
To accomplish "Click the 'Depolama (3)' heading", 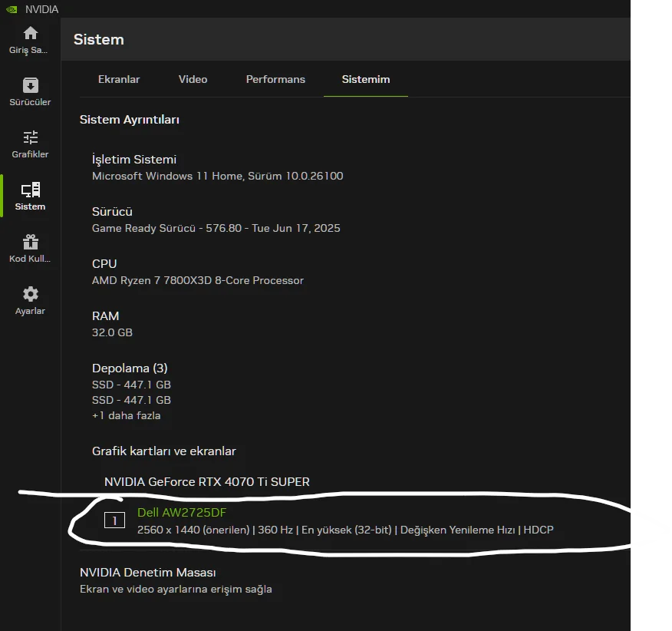I will 130,368.
